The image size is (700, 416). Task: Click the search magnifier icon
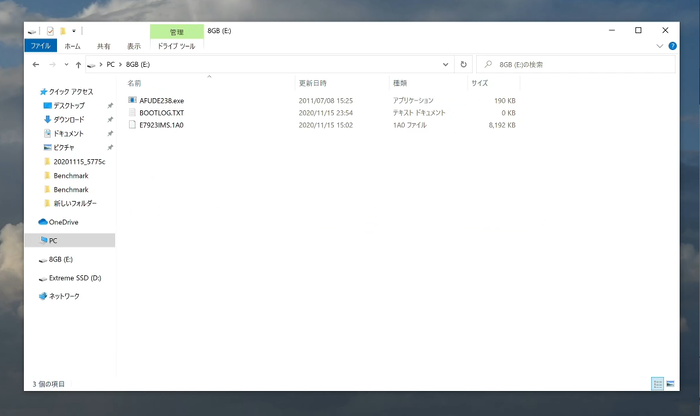[x=488, y=64]
